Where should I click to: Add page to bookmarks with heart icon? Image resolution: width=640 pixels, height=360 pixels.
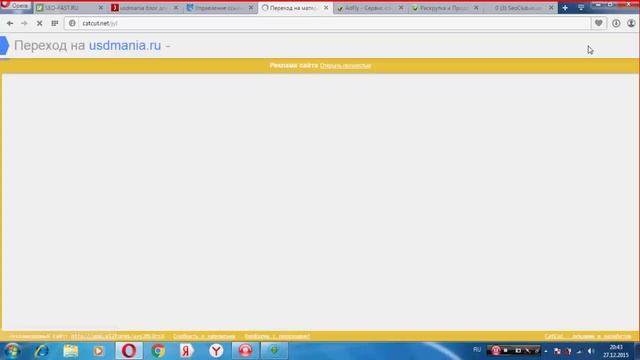tap(598, 23)
